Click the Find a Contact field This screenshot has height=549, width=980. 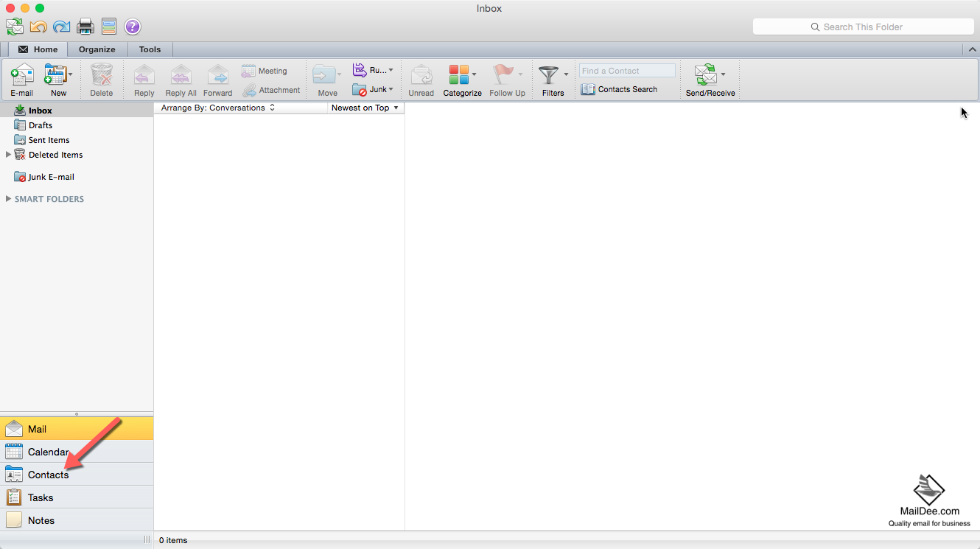tap(626, 71)
